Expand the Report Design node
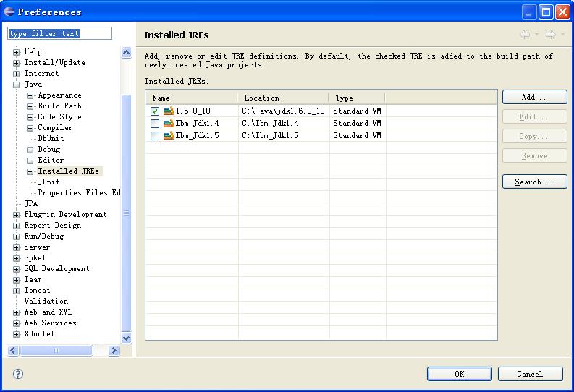Image resolution: width=574 pixels, height=392 pixels. [16, 226]
